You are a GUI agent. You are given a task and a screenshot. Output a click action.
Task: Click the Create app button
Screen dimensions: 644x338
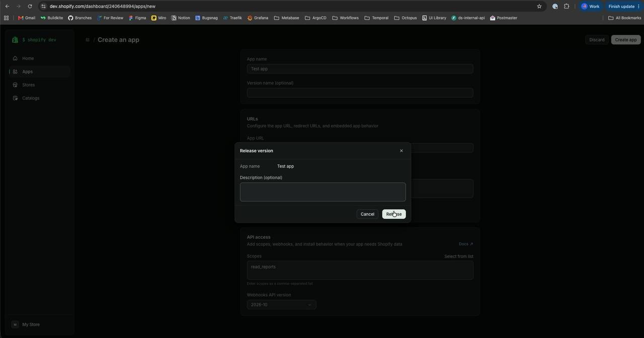(626, 40)
